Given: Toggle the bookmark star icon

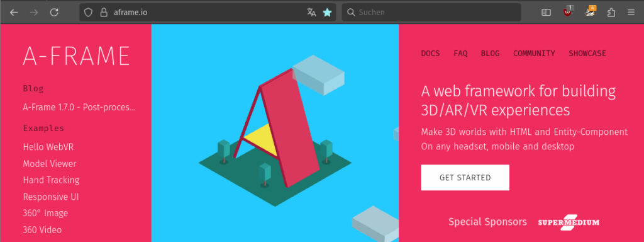Looking at the screenshot, I should 327,13.
